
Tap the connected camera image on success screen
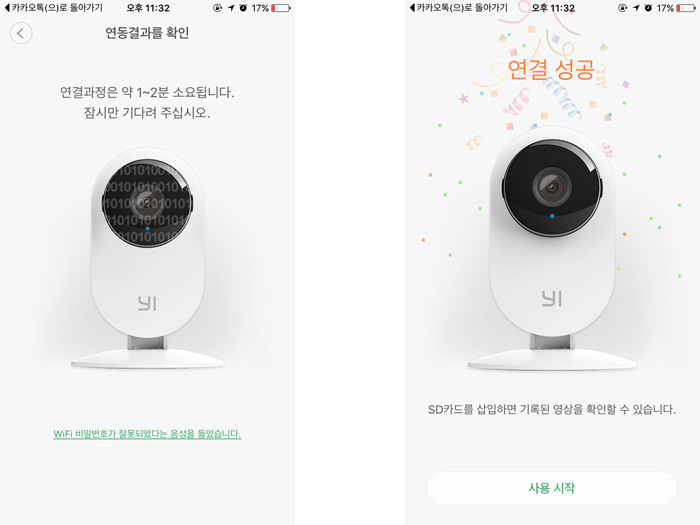[x=552, y=250]
